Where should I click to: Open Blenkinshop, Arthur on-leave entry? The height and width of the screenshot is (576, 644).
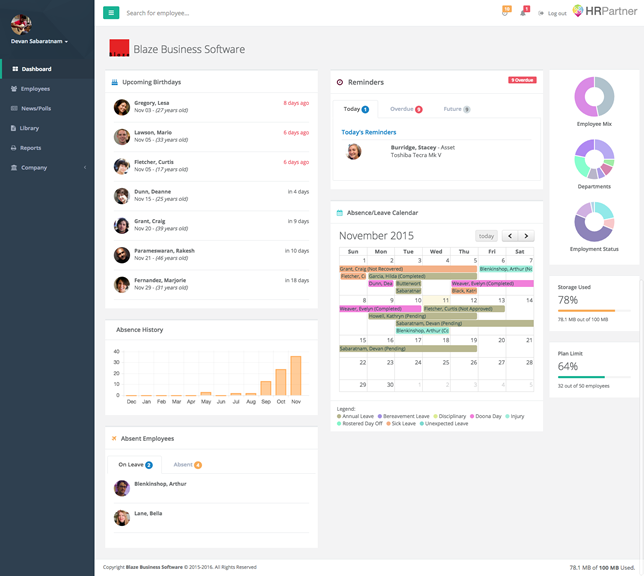[211, 488]
